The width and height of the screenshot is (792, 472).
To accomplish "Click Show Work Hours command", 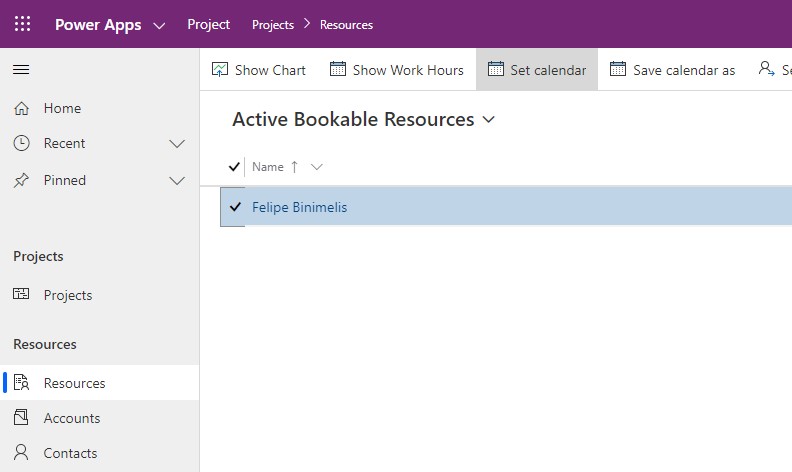I will [397, 70].
